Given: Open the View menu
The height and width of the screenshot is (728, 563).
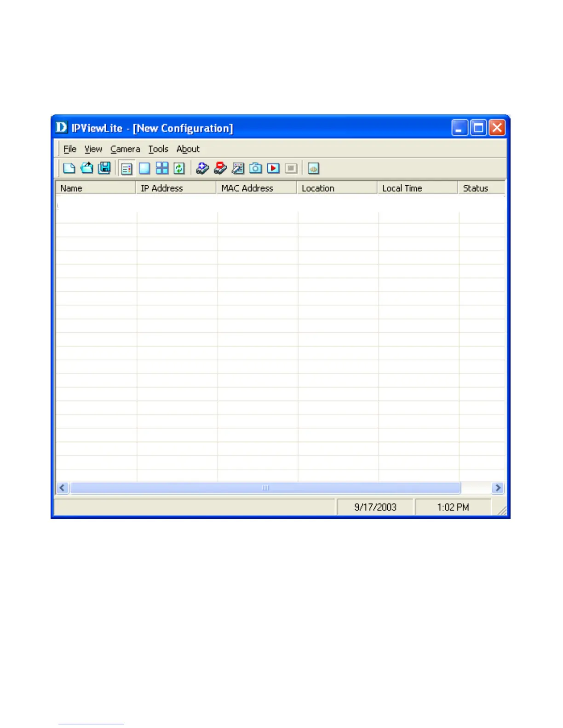Looking at the screenshot, I should (x=93, y=149).
